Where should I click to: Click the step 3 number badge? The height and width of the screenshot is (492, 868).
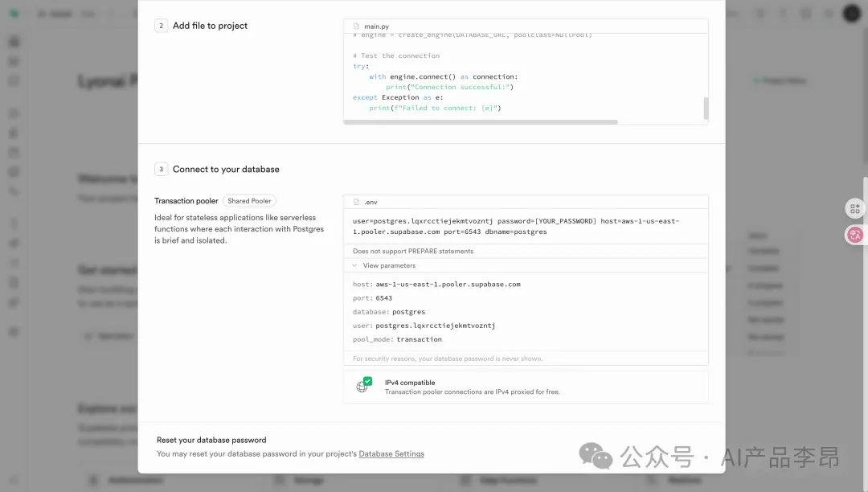tap(162, 170)
